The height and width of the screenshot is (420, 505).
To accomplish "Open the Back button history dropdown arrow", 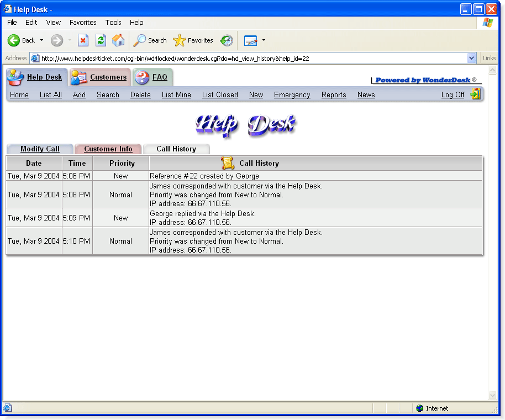I will pyautogui.click(x=41, y=40).
